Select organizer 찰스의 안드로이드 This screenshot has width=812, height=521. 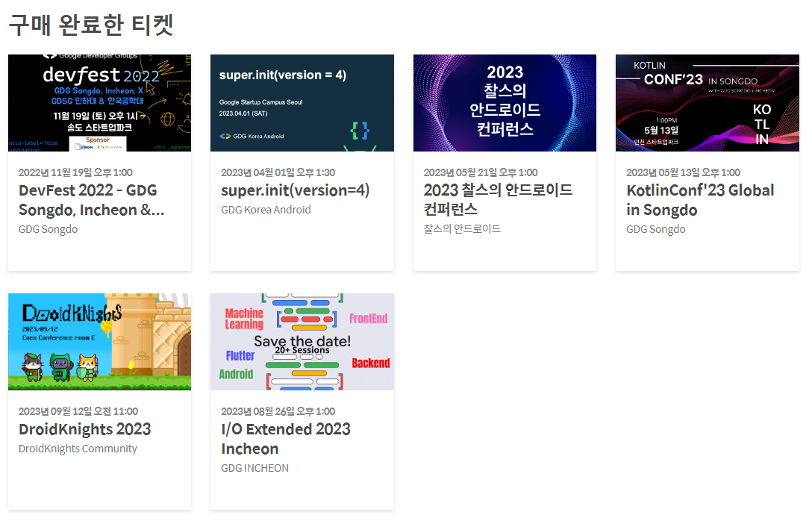[462, 228]
